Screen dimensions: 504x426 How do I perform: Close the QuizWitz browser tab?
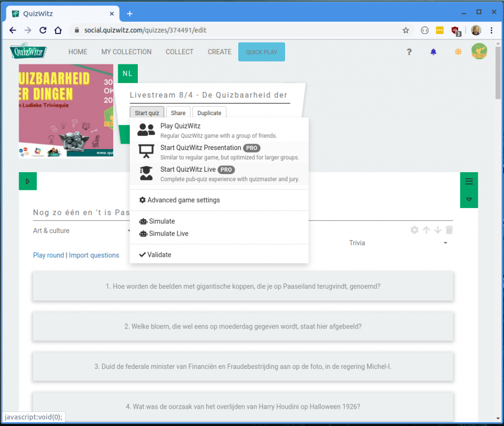pyautogui.click(x=112, y=13)
